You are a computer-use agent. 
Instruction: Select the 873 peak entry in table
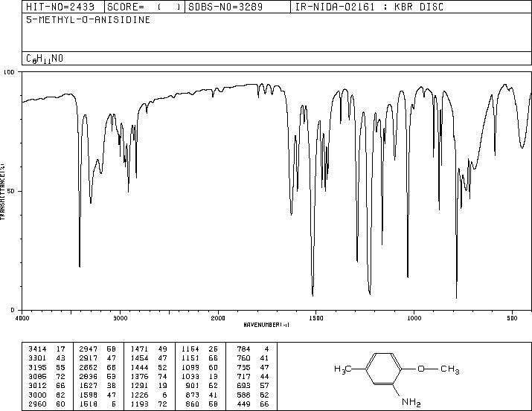click(202, 395)
